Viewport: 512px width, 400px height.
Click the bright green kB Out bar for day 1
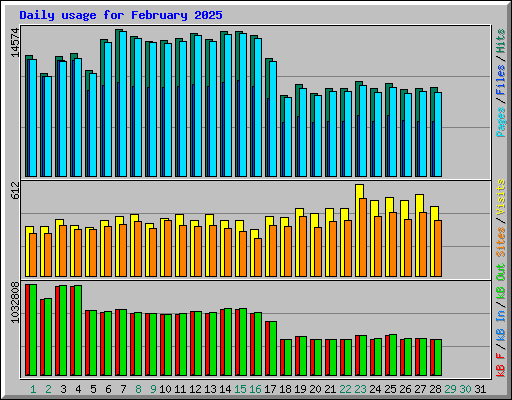33,330
